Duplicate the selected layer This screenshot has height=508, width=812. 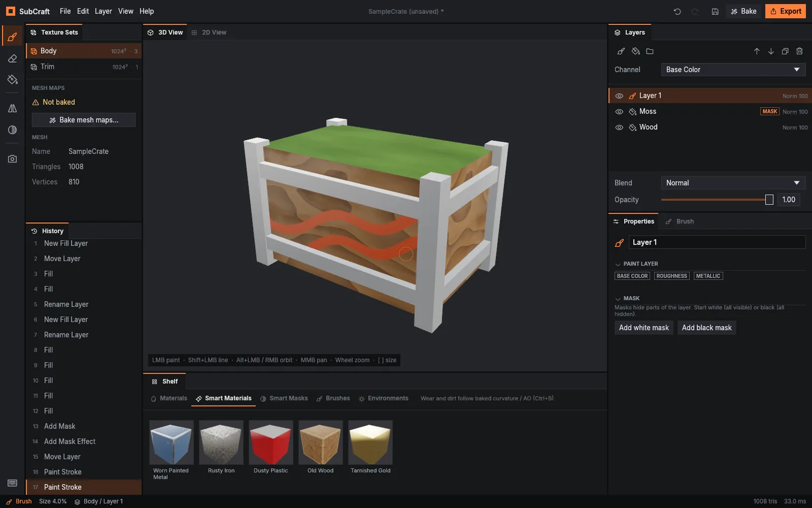coord(785,51)
